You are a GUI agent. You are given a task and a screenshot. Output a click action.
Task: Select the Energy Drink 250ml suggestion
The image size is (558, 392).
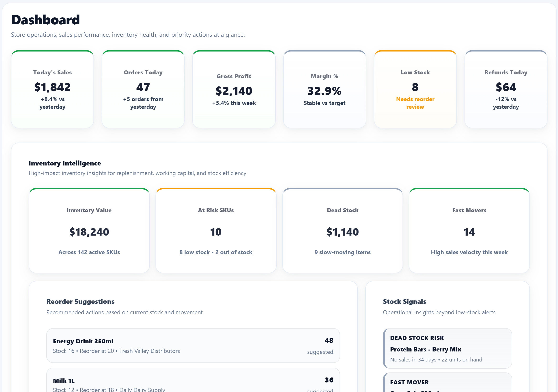click(x=193, y=345)
